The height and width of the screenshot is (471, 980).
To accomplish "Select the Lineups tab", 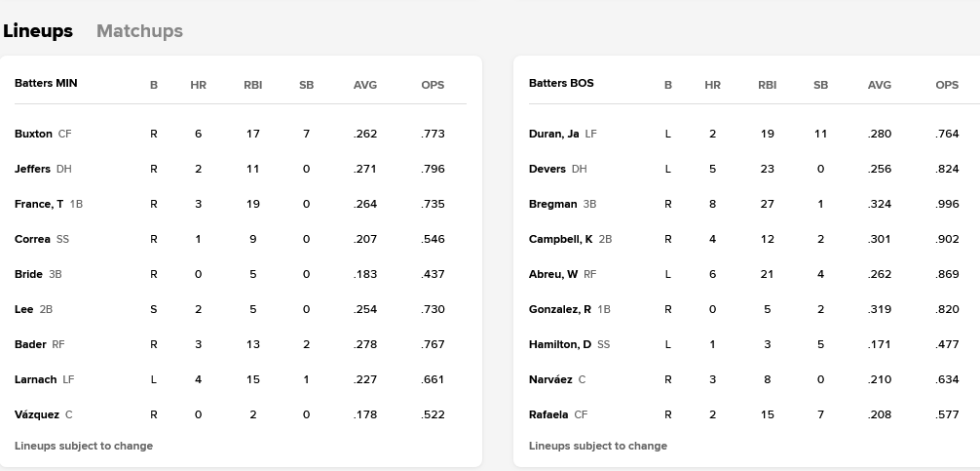I will click(38, 31).
